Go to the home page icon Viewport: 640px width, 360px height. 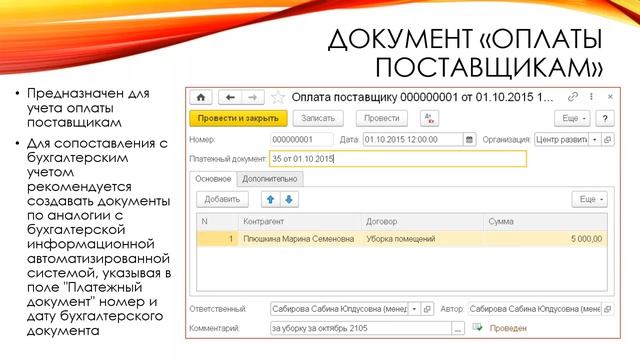201,98
